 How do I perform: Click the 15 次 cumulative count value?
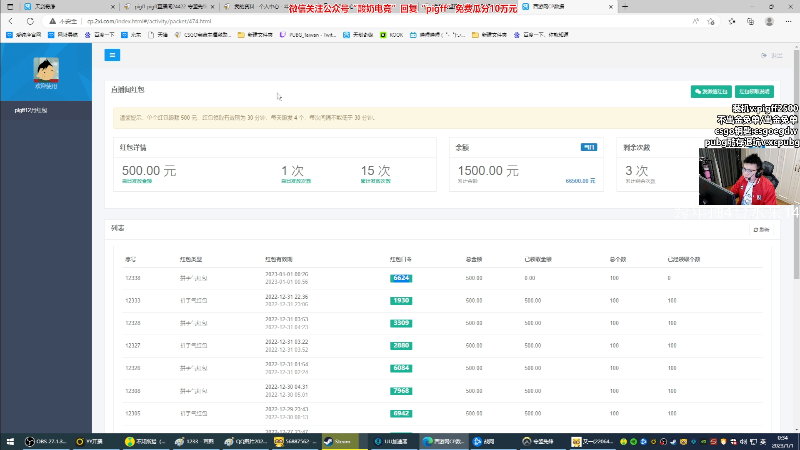376,170
